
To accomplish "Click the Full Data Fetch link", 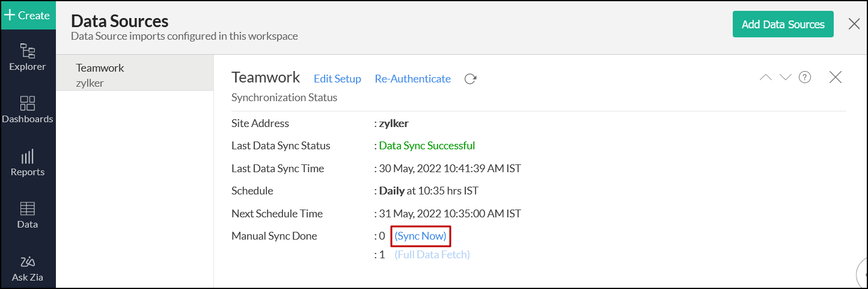I will point(432,255).
